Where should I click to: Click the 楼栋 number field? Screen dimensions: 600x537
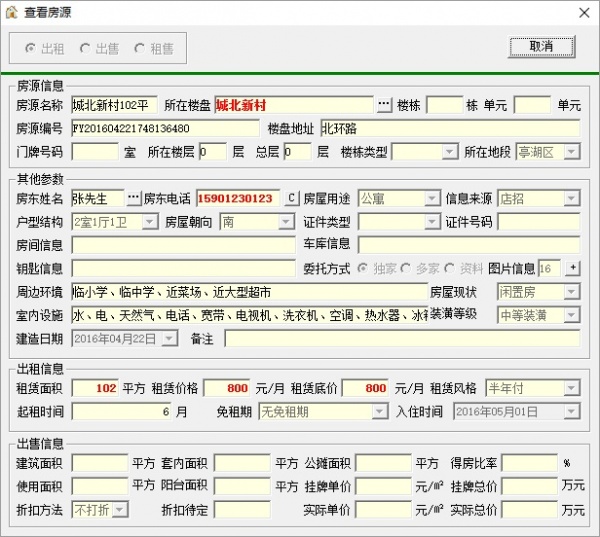[x=445, y=105]
